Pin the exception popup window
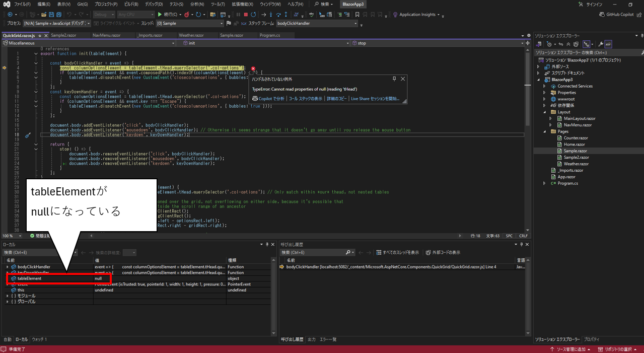 point(394,79)
